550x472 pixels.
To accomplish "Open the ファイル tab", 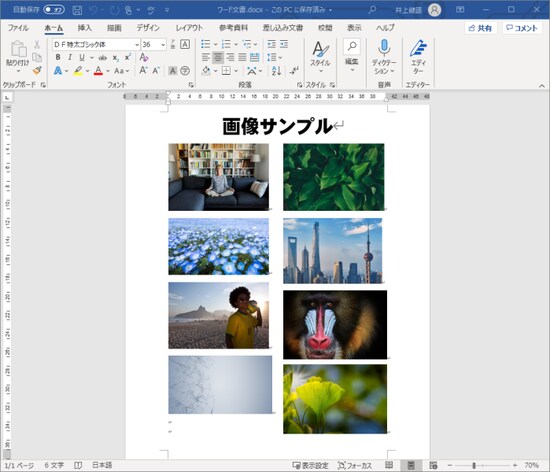I will tap(18, 28).
